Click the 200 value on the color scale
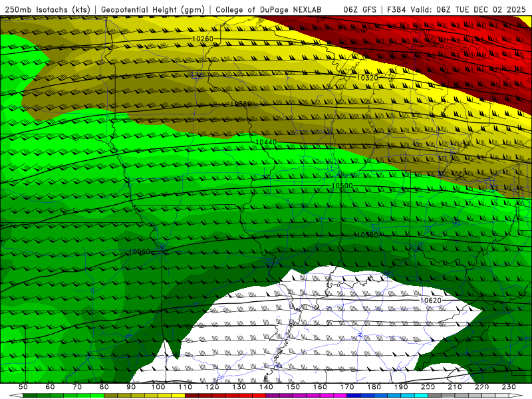Viewport: 532px width, 399px height. (428, 387)
